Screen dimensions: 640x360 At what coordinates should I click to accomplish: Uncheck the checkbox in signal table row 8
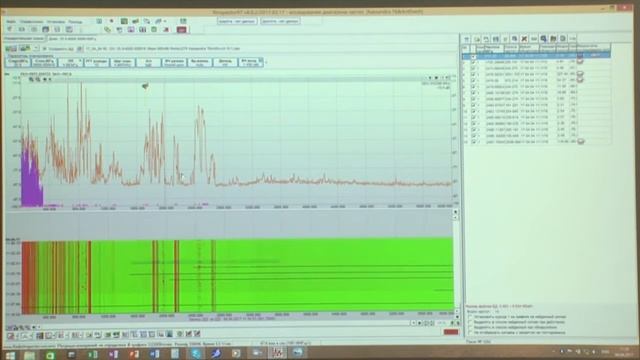(x=473, y=99)
